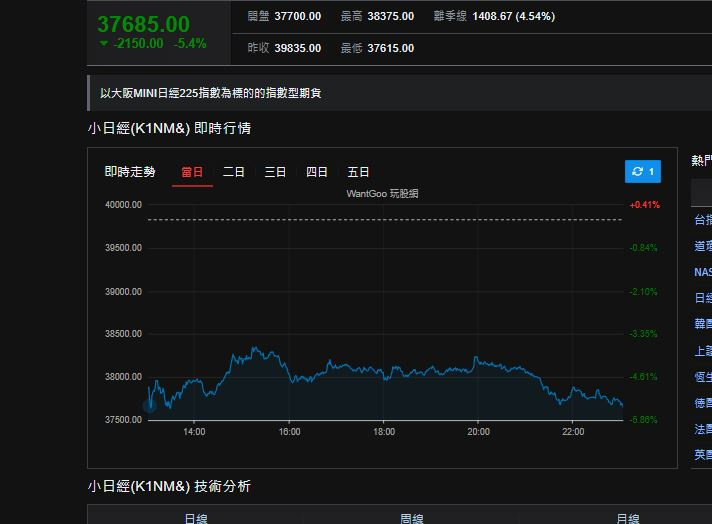Click the blue chart refresh button

click(x=642, y=172)
